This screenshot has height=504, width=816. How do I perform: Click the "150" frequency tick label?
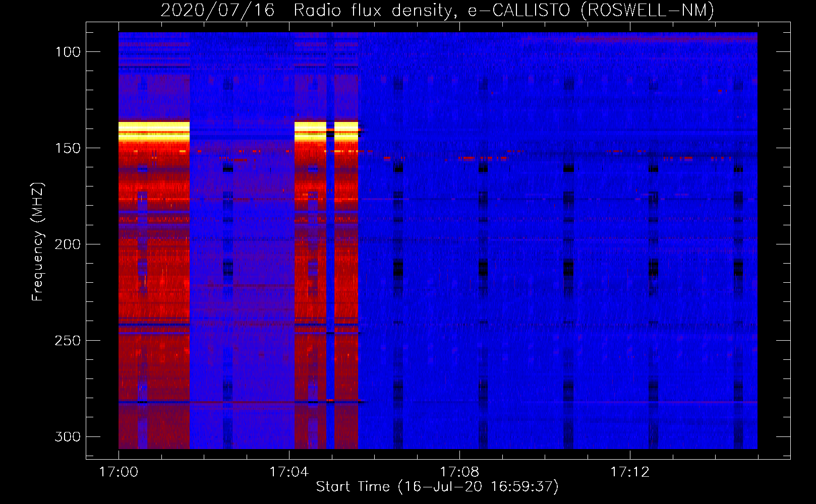68,148
